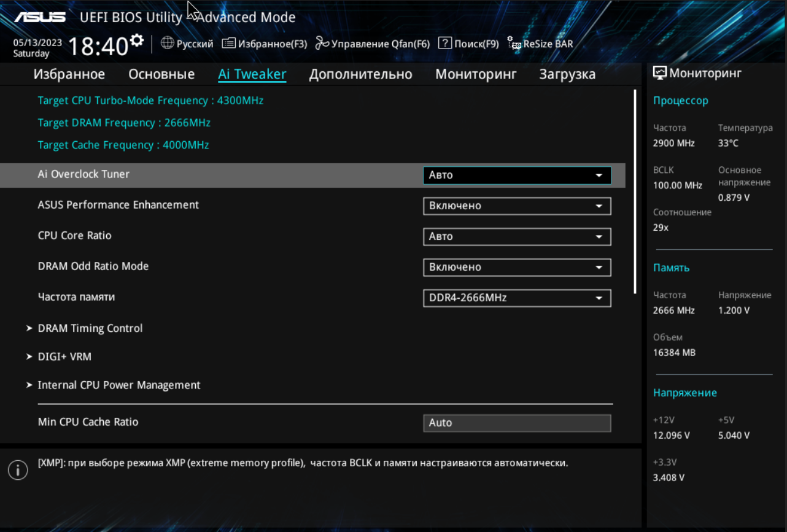Viewport: 787px width, 532px height.
Task: Click the vertical scrollbar of the settings list
Action: pos(635,191)
